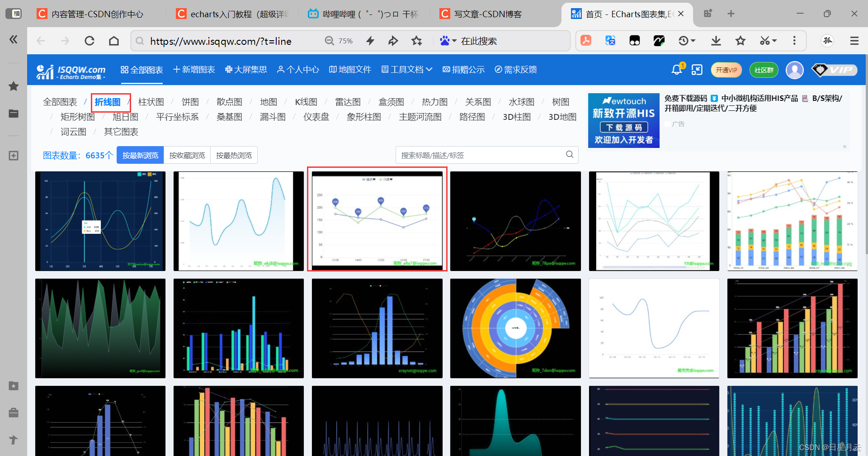868x456 pixels.
Task: Filter charts by 雷达图 category
Action: click(x=348, y=102)
